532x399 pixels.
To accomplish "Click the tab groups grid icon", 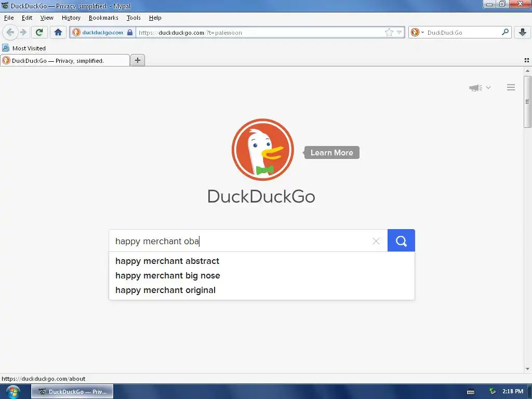I will tap(527, 60).
